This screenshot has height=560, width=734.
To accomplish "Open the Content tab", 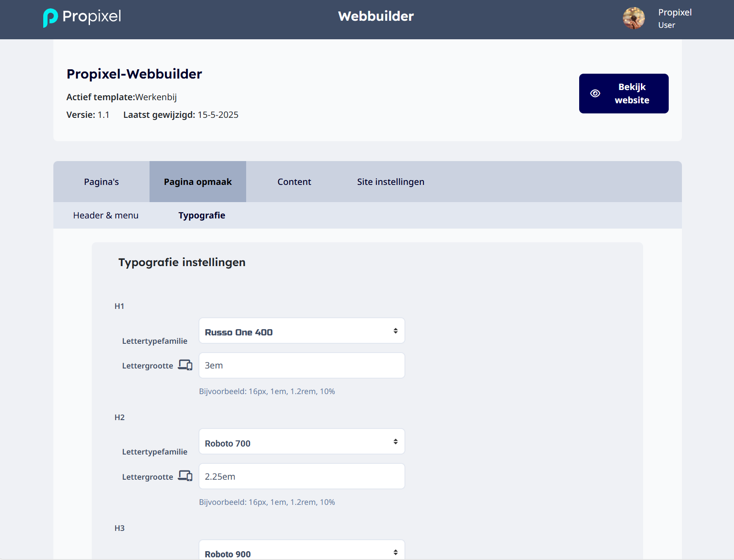I will pos(294,182).
